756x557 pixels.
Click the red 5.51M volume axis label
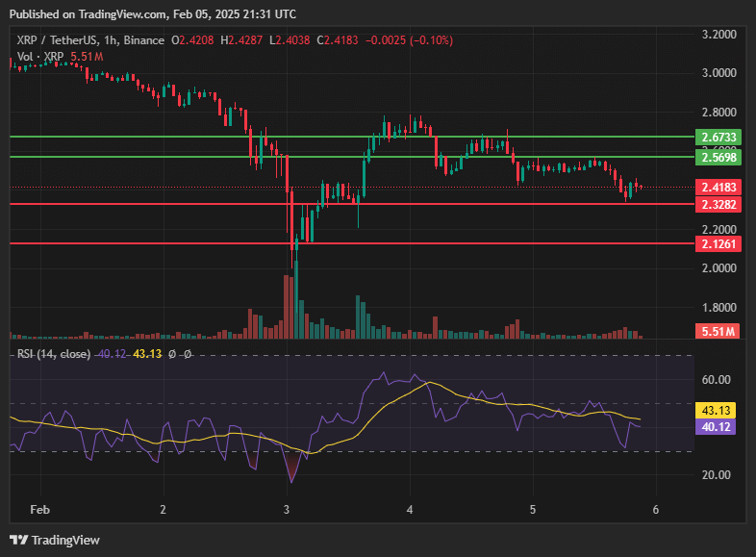click(718, 332)
